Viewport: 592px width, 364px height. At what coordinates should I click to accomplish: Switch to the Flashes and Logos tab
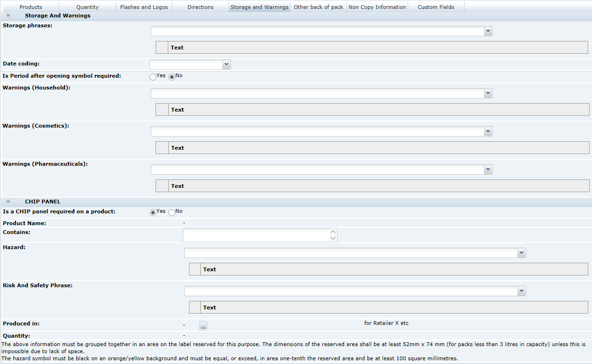[144, 7]
